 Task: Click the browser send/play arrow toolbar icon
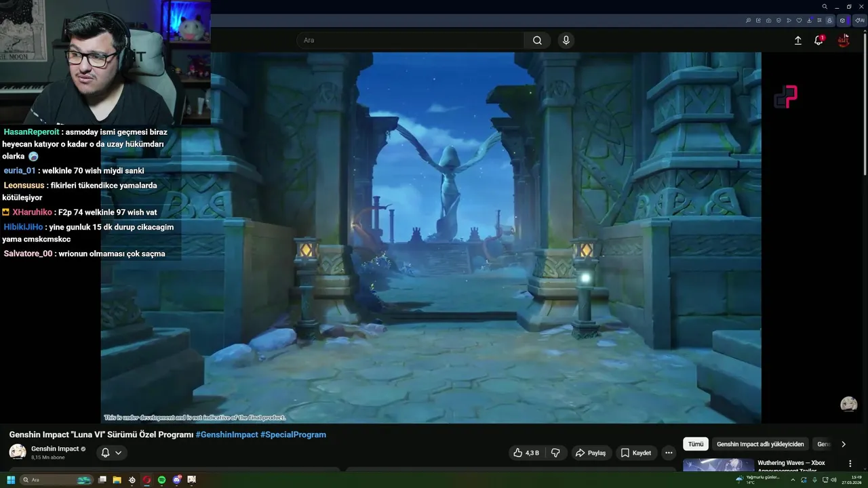coord(789,20)
